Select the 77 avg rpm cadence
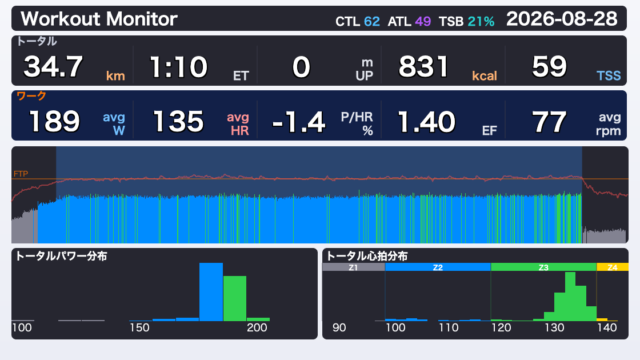Screen dimensions: 640x360 click(x=576, y=122)
